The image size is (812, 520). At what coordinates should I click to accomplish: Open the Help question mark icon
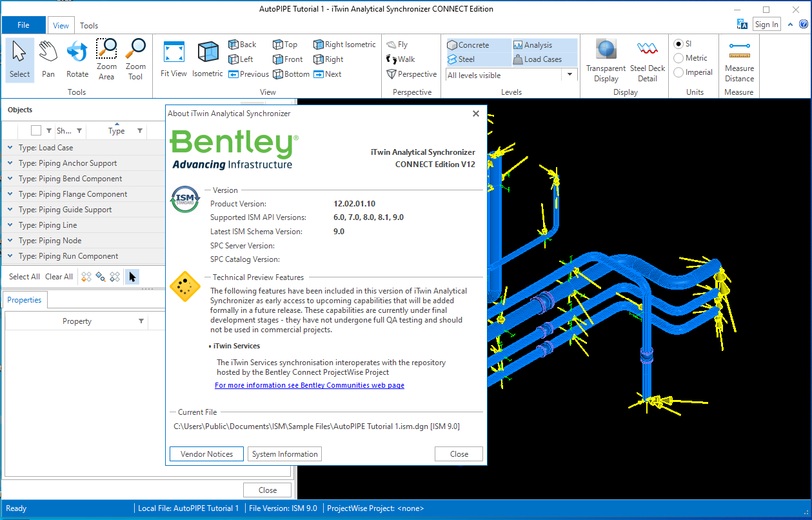[804, 24]
